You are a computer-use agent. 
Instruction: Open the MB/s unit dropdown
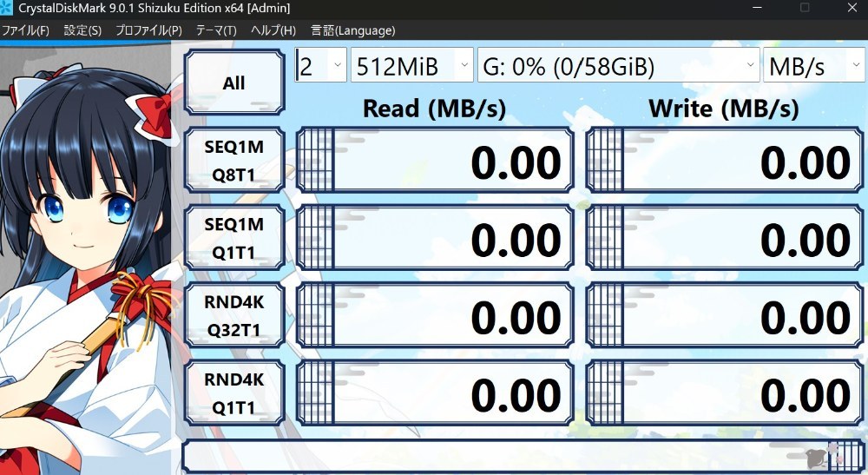tap(814, 65)
